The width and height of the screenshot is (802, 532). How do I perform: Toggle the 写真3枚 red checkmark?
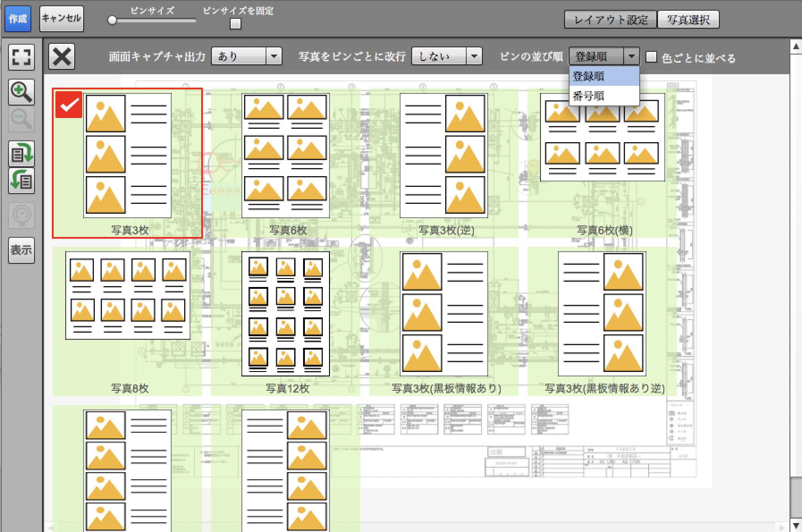point(69,105)
